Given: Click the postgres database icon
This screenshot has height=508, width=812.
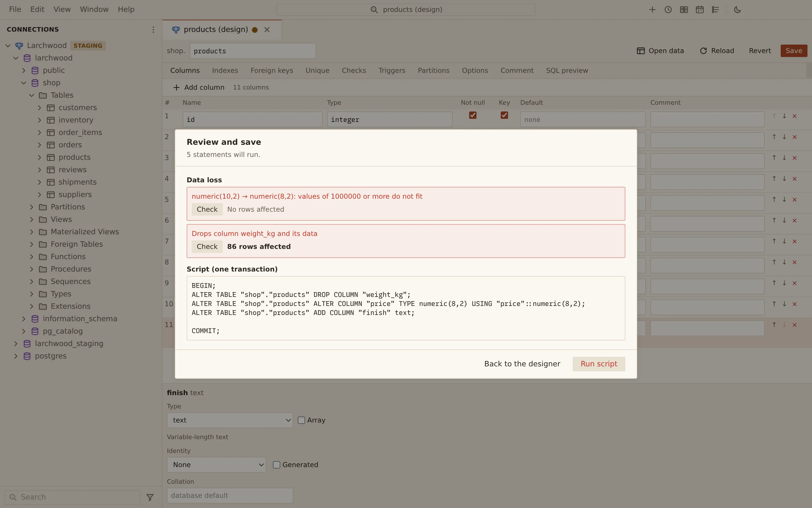Looking at the screenshot, I should [x=27, y=356].
